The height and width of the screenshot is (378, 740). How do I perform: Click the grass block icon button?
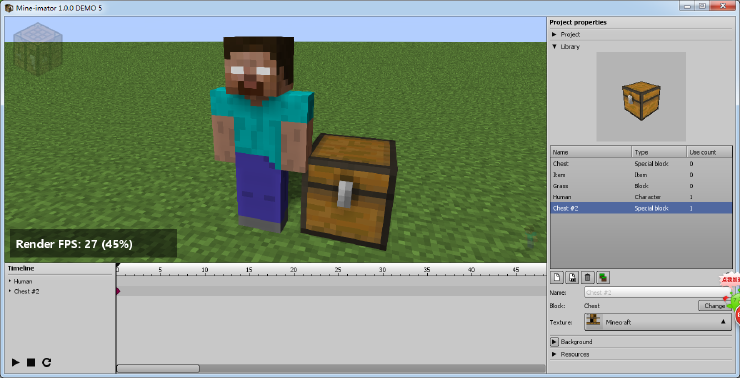coord(603,277)
